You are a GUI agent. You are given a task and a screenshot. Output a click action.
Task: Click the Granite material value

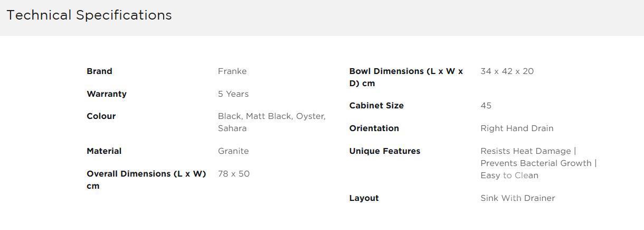click(233, 151)
